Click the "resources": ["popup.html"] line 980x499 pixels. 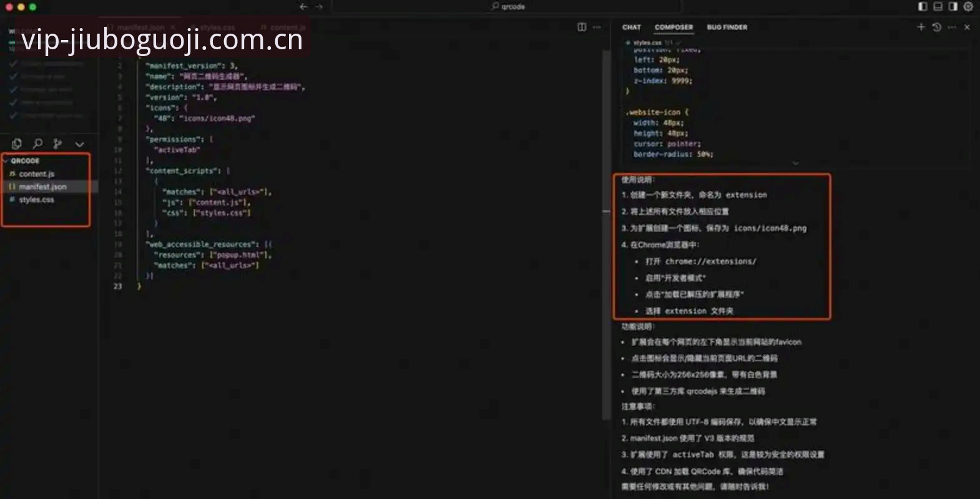[x=212, y=254]
